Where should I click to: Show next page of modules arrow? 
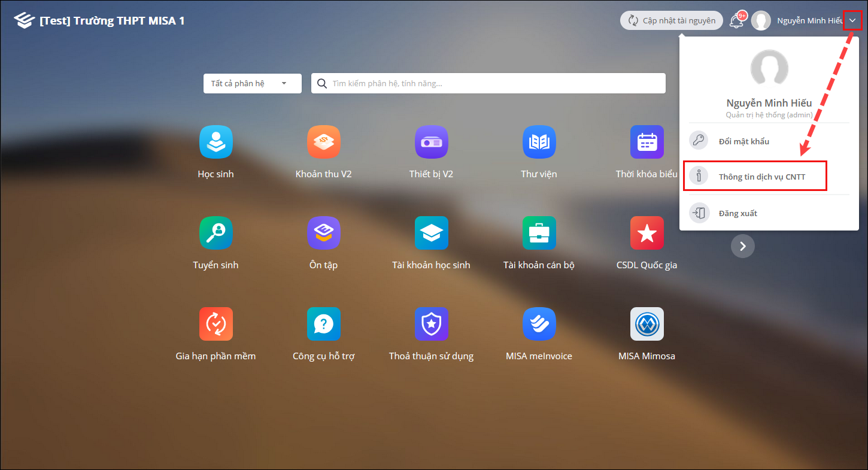tap(742, 245)
